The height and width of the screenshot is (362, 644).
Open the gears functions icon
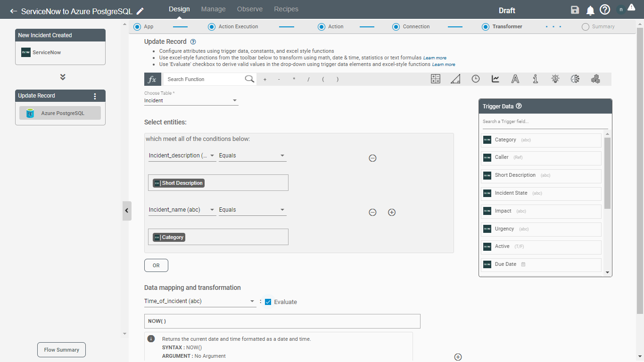coord(595,79)
